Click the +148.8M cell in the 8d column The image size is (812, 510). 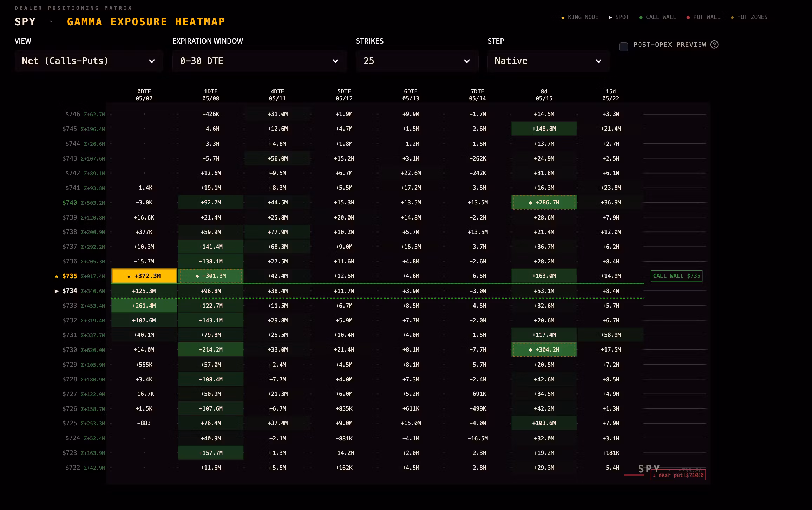tap(544, 129)
